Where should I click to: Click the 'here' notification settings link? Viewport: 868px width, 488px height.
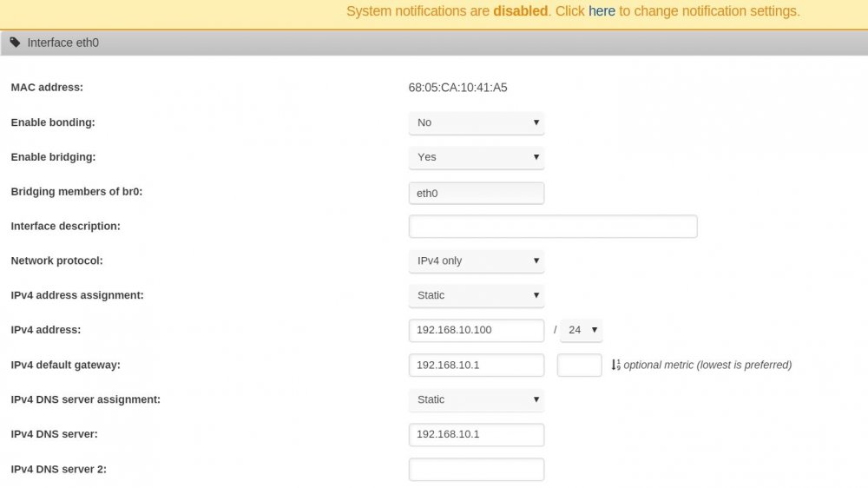pos(602,11)
